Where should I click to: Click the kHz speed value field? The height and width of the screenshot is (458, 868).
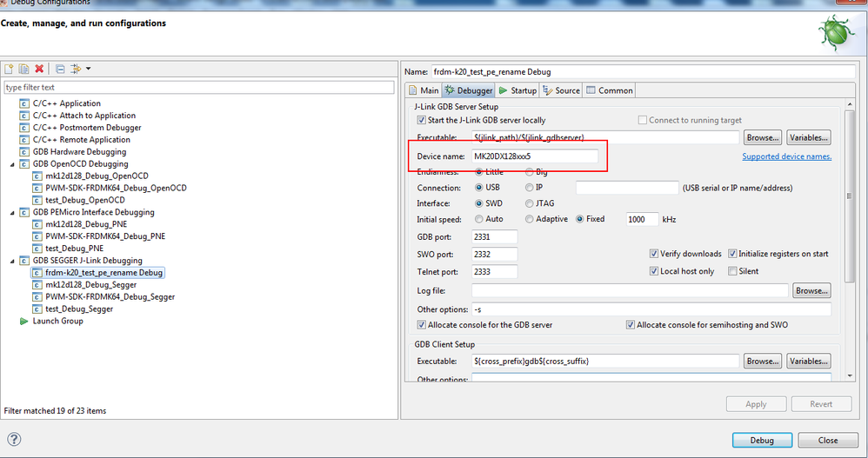tap(642, 220)
